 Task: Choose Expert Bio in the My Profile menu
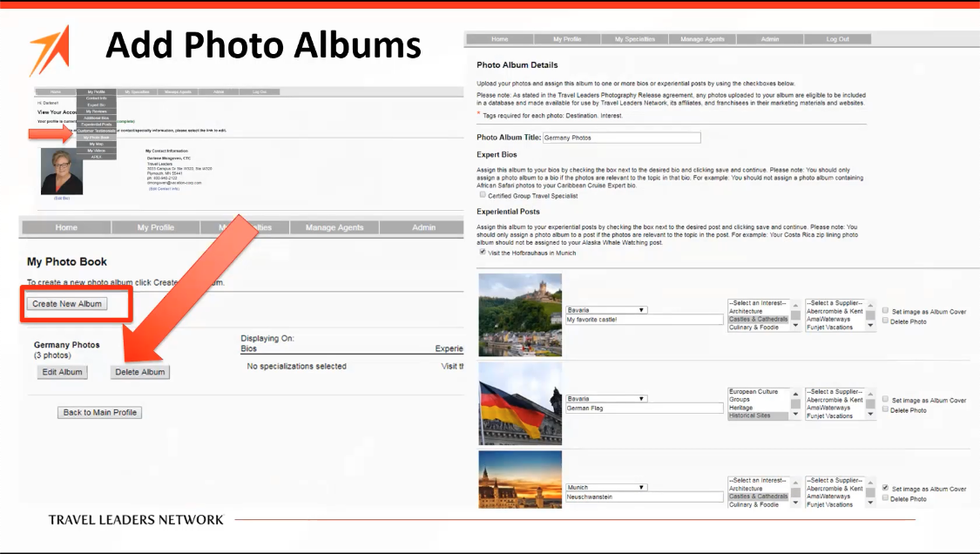[x=96, y=105]
